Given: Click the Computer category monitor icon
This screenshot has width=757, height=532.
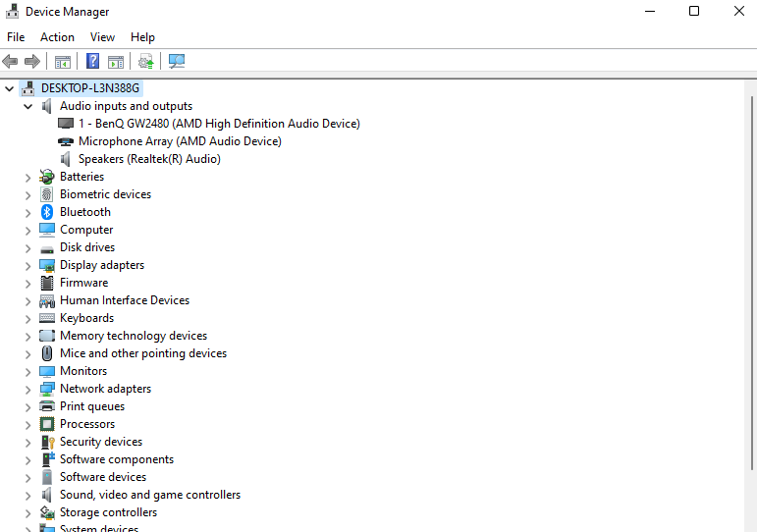Looking at the screenshot, I should pyautogui.click(x=47, y=230).
